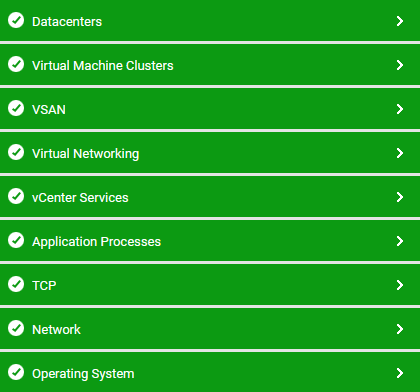Expand the TCP row chevron
Image resolution: width=420 pixels, height=392 pixels.
[x=400, y=285]
